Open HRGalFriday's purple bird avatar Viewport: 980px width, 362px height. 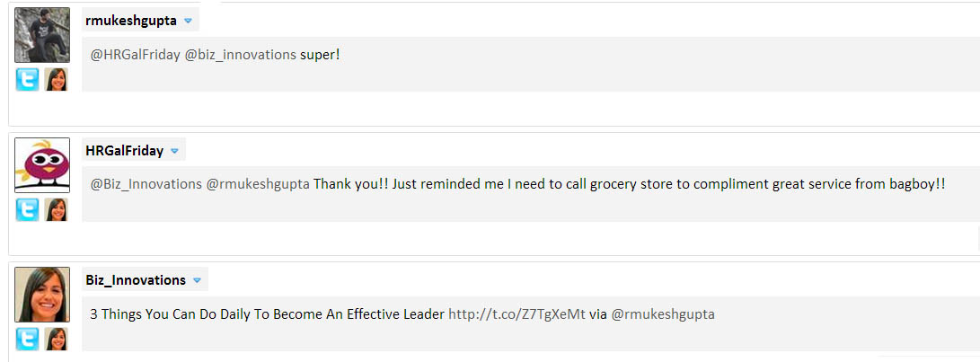pyautogui.click(x=42, y=165)
